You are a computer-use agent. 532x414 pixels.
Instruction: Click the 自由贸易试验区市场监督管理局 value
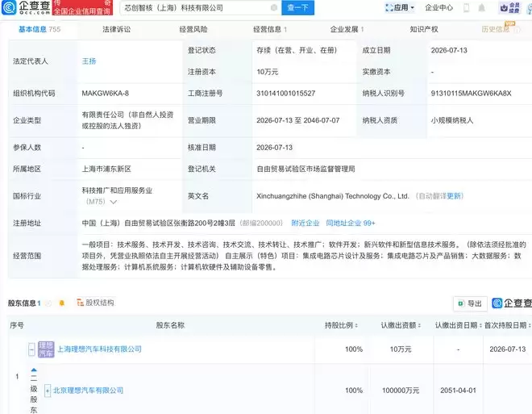click(x=305, y=169)
